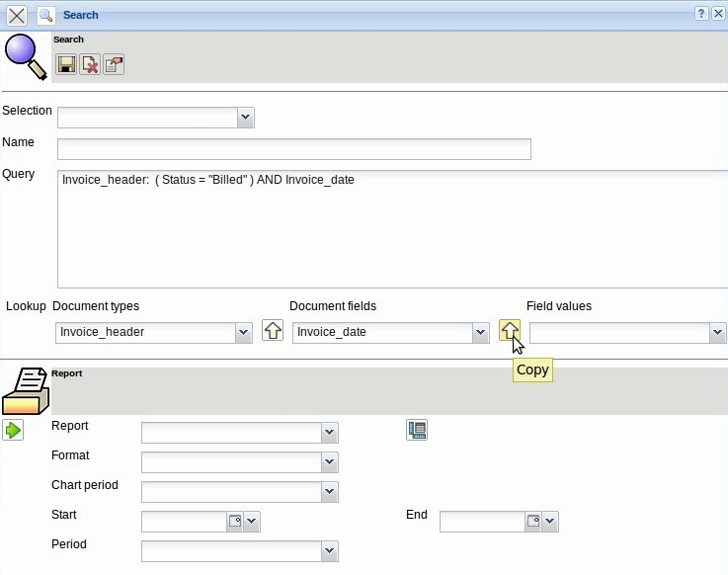Run report with the green arrow icon
Image resolution: width=728 pixels, height=575 pixels.
click(13, 430)
